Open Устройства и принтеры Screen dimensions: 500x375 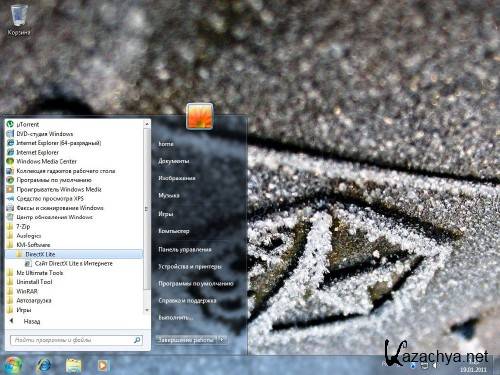pyautogui.click(x=190, y=267)
